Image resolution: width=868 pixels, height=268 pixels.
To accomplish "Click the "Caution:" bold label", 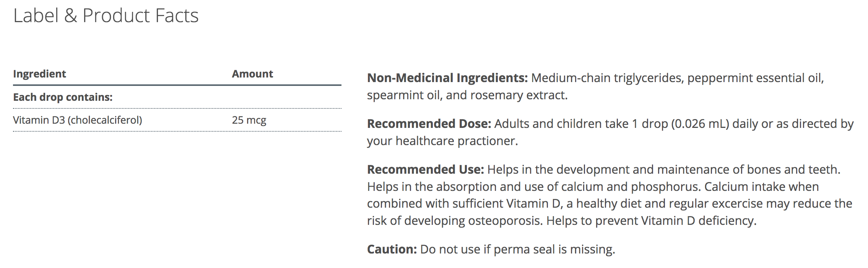I will pyautogui.click(x=392, y=249).
